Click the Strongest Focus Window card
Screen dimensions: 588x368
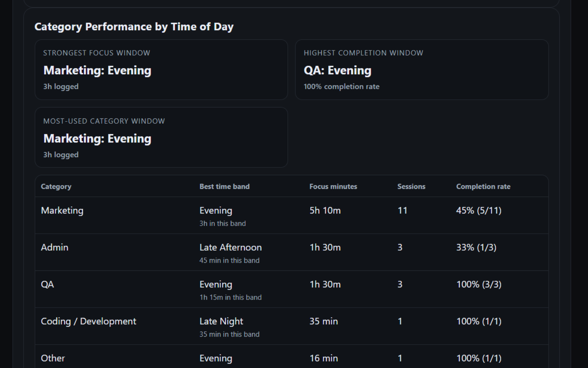coord(161,70)
